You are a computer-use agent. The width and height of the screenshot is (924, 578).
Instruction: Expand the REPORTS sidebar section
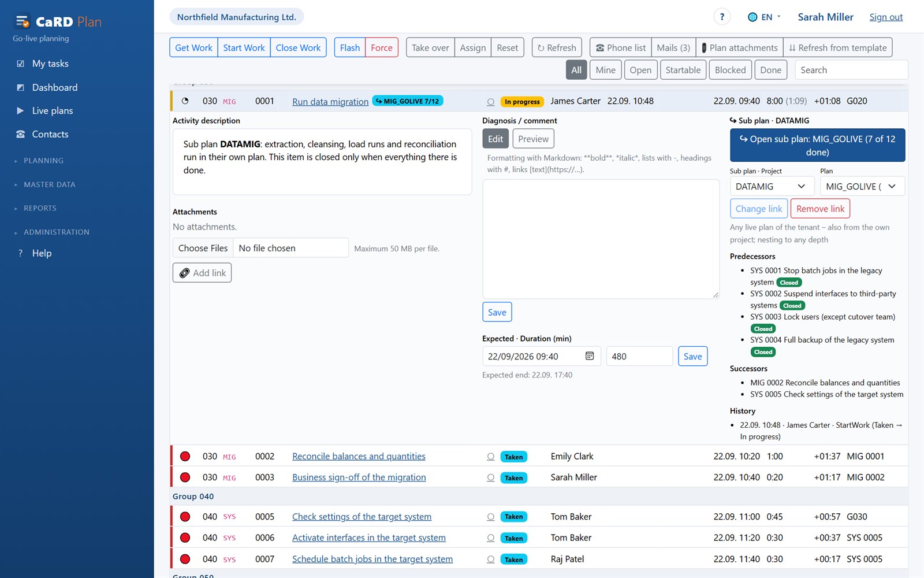(x=40, y=208)
